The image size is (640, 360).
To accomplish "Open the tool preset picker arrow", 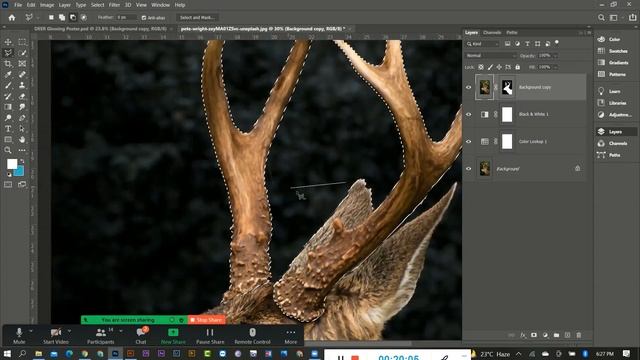I will [38, 18].
